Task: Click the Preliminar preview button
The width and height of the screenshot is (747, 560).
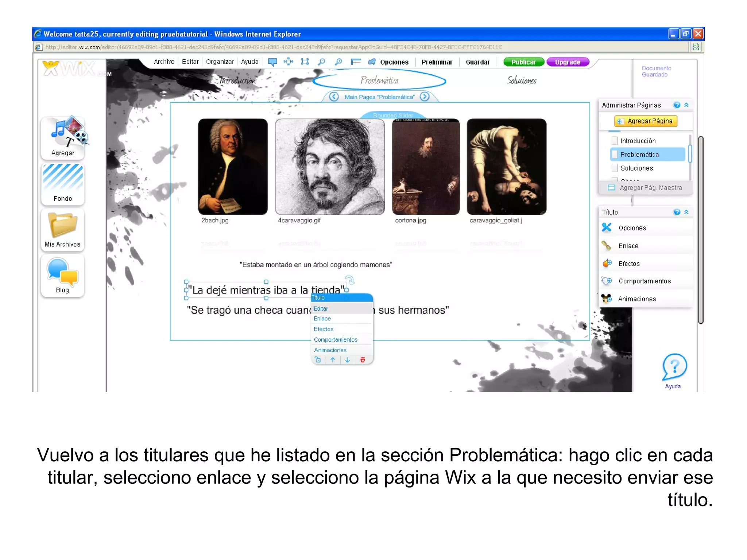Action: 437,62
